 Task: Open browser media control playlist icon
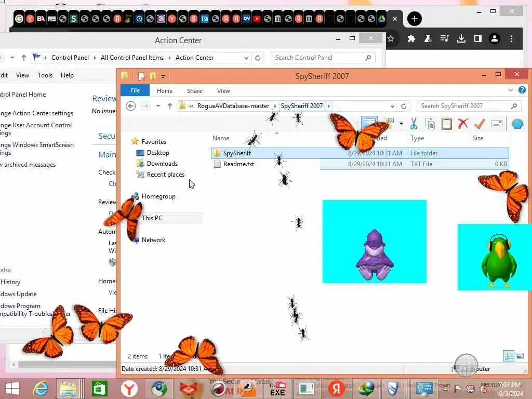coord(445,38)
